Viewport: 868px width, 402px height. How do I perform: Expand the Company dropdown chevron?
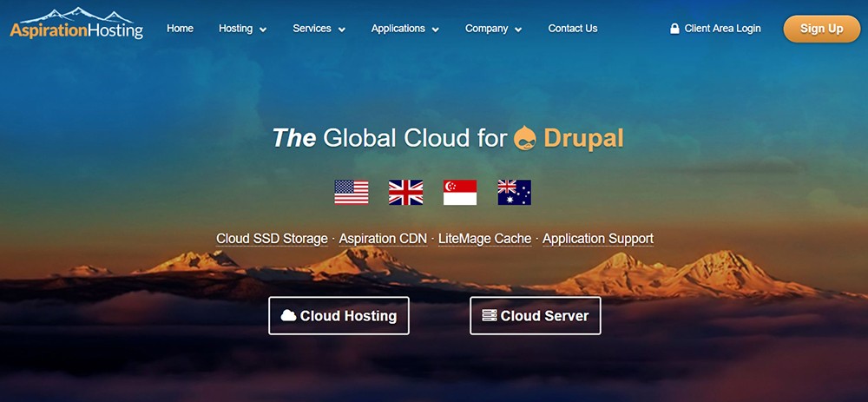click(518, 30)
